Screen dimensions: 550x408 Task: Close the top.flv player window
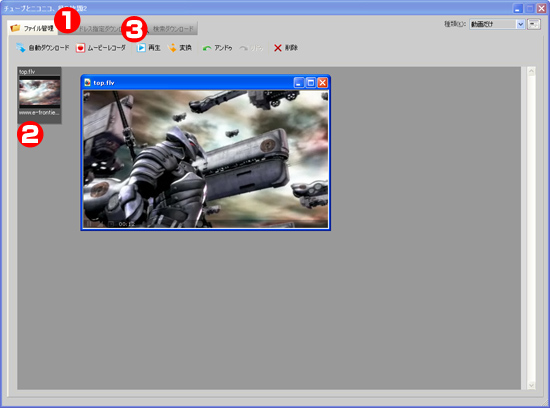tap(322, 83)
